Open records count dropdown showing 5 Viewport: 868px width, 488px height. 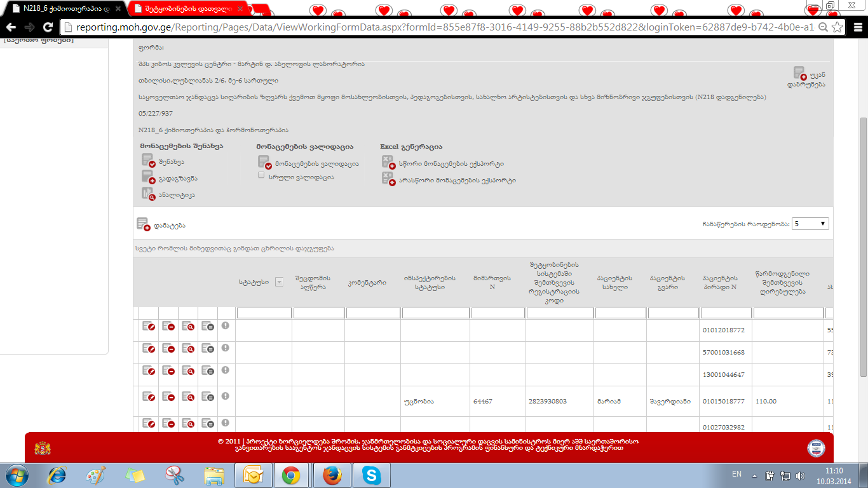click(x=810, y=224)
